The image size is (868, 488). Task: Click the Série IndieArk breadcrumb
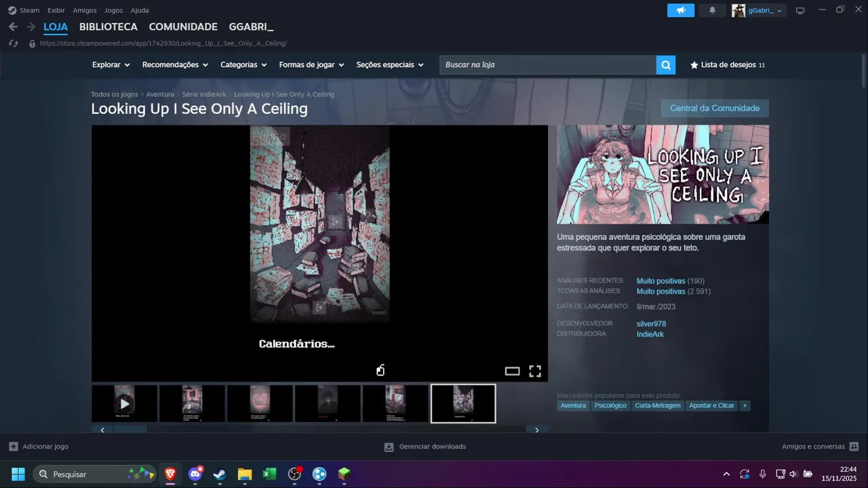tap(204, 94)
